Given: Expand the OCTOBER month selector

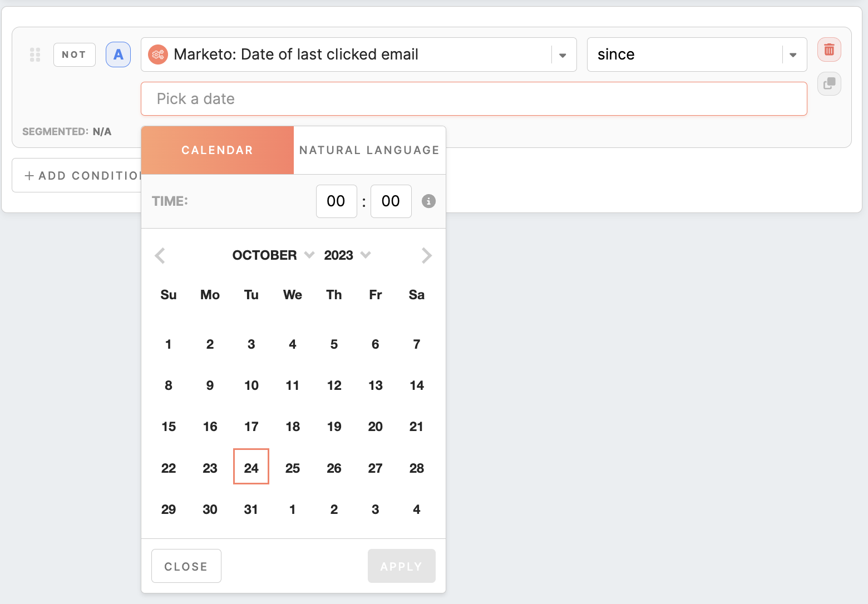Looking at the screenshot, I should point(273,255).
